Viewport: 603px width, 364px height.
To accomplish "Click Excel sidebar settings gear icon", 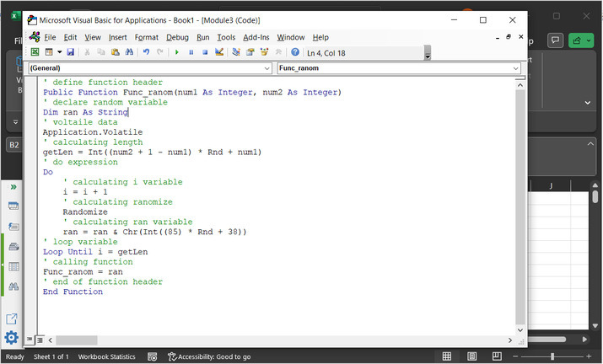I will point(12,338).
